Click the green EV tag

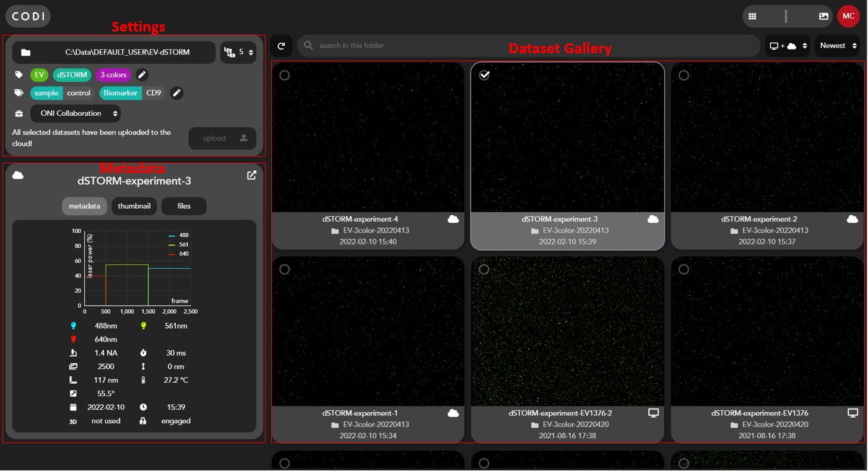point(39,75)
